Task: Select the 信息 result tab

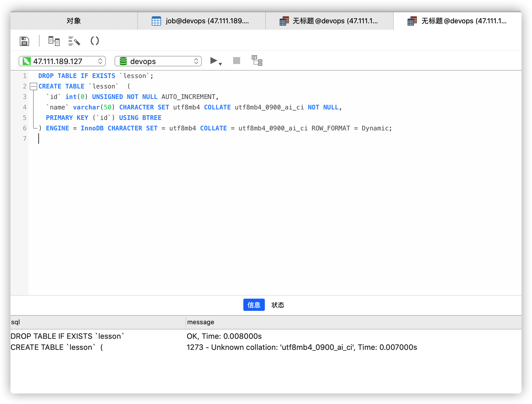Action: [254, 305]
